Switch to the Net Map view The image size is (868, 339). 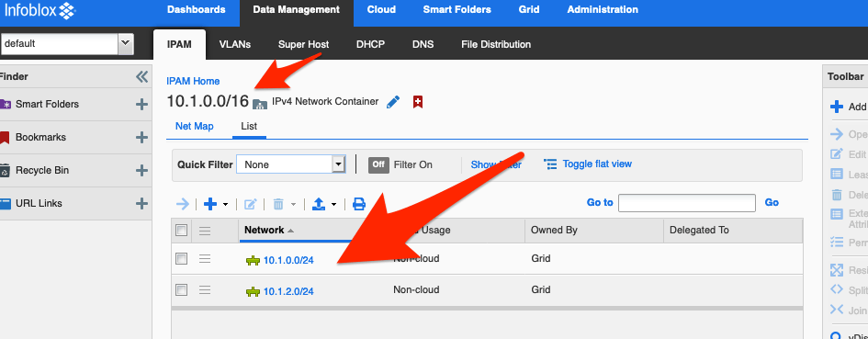pos(195,126)
